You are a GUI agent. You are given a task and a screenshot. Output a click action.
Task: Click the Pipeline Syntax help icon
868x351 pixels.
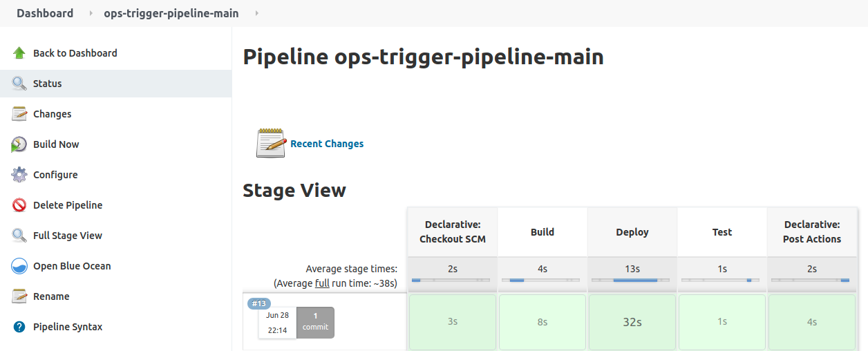point(19,327)
